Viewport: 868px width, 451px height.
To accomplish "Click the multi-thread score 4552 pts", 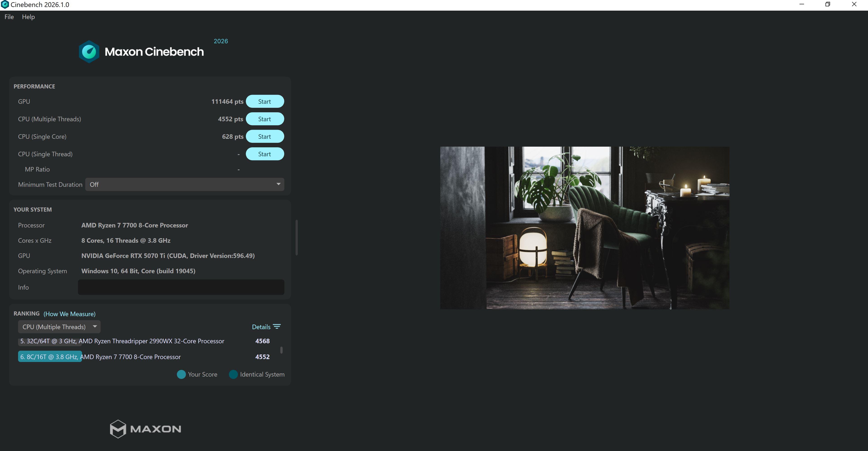I will (231, 119).
